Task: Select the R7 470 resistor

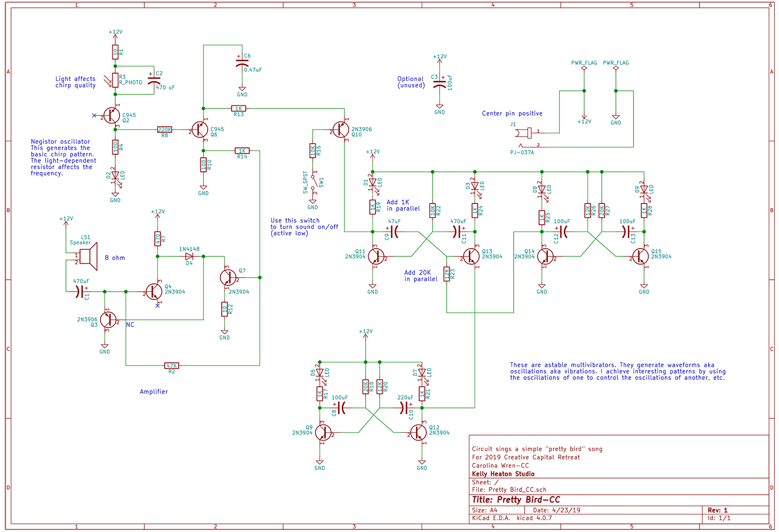Action: [x=157, y=239]
